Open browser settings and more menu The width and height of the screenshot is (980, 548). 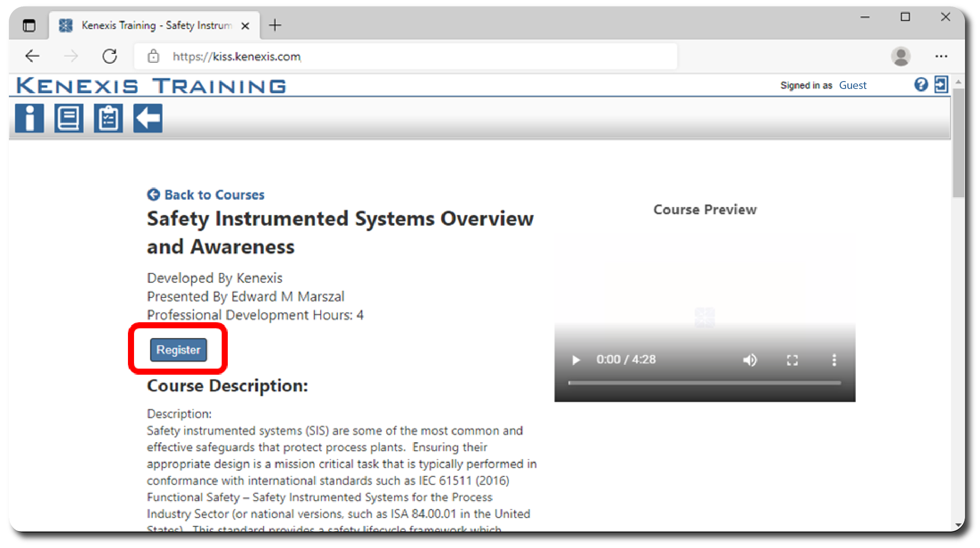coord(941,56)
